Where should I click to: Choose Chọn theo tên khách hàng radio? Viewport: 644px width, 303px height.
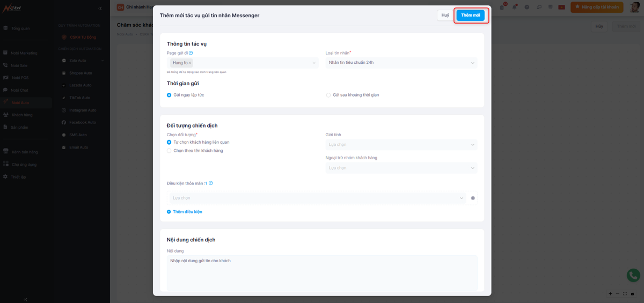(x=169, y=151)
